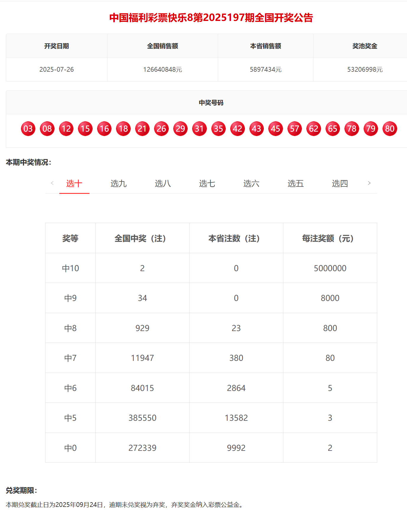The height and width of the screenshot is (532, 407).
Task: Click winning number ball 57
Action: (295, 129)
